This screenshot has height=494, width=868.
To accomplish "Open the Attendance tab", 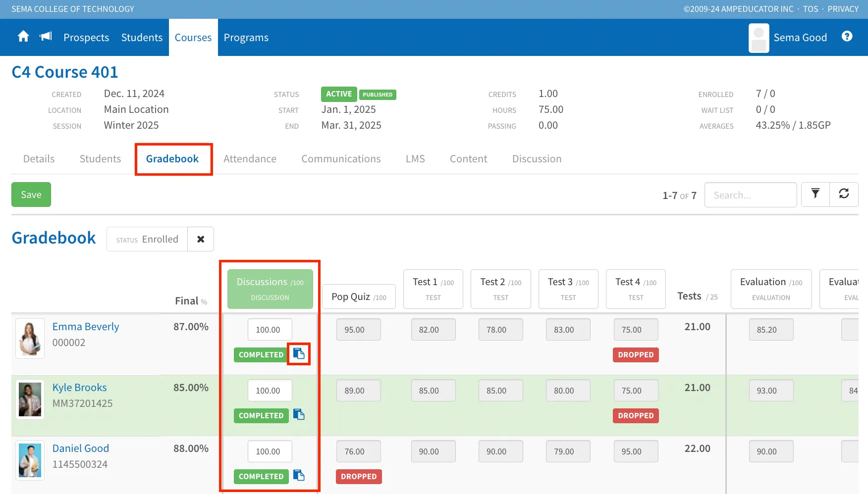I will [250, 159].
